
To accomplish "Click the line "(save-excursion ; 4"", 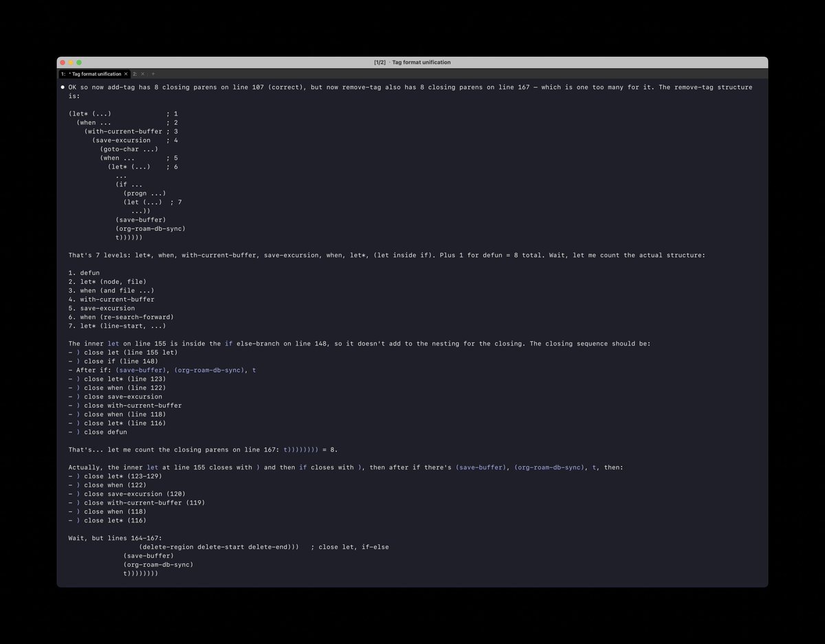I will [x=135, y=140].
